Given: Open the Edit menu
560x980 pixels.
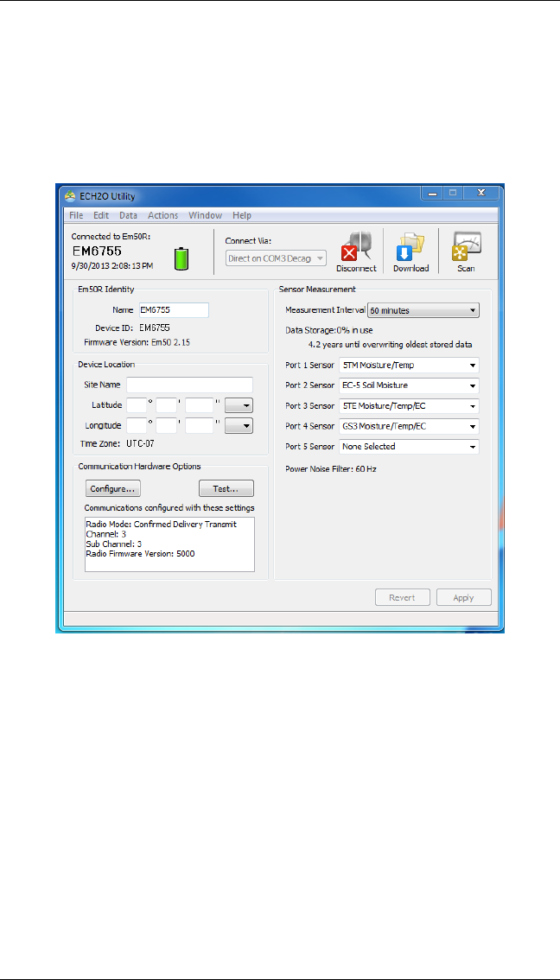Looking at the screenshot, I should coord(101,215).
